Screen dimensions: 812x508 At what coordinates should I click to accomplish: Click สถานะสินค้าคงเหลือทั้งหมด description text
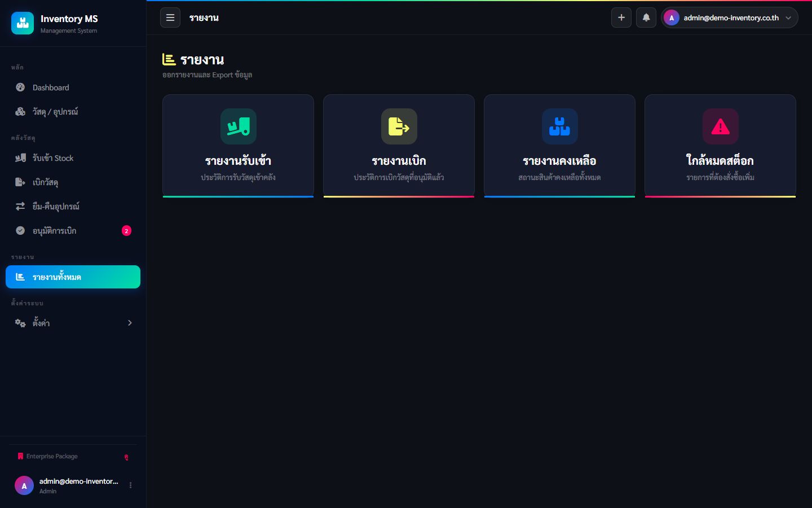(x=559, y=177)
